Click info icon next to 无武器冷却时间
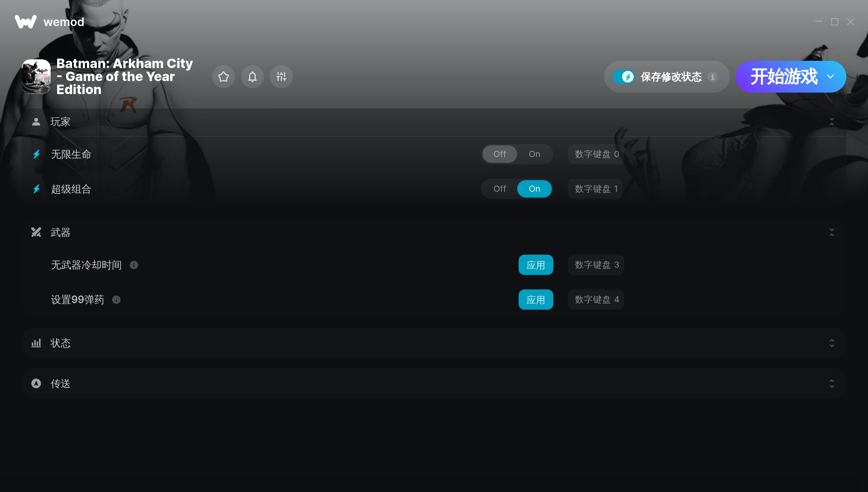 pos(134,265)
